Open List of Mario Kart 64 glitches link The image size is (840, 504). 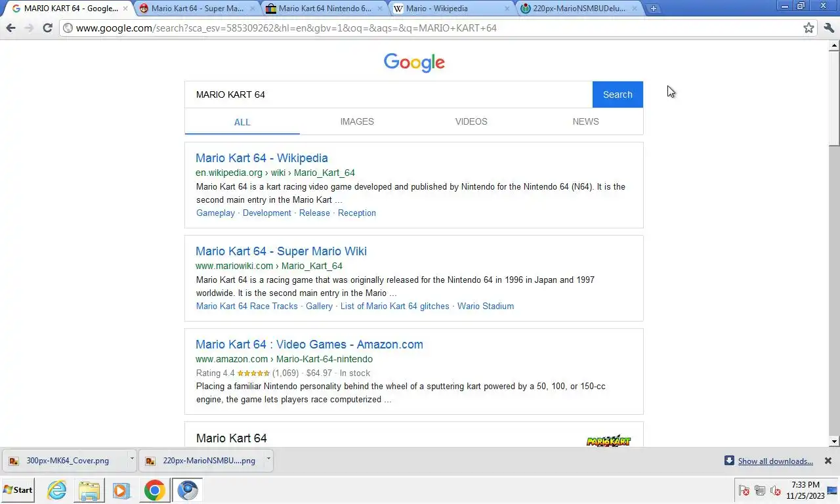click(395, 306)
